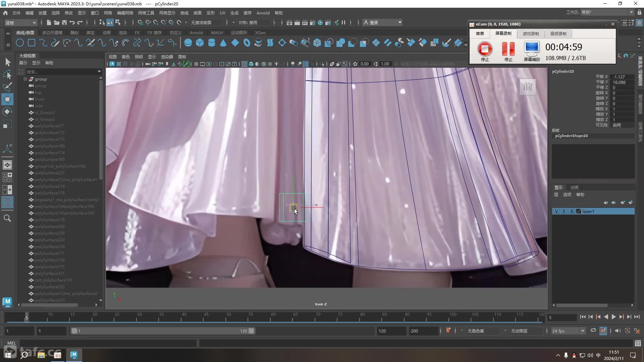Create a polygon cone from shelf
Screen dimensions: 644x362
point(223,43)
